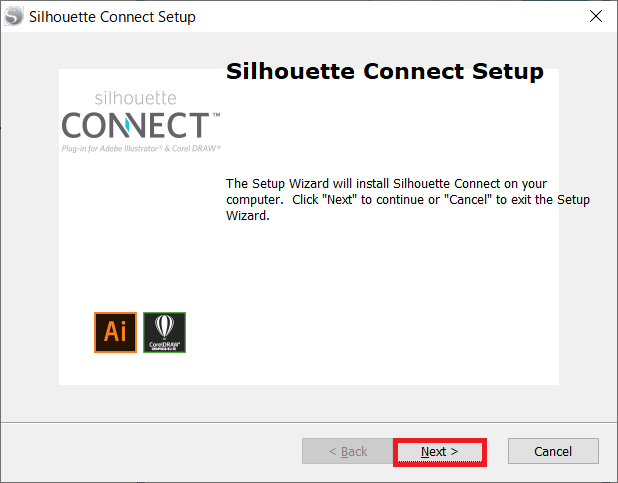
Task: Click the bold Silhouette Connect Setup heading
Action: [x=385, y=71]
